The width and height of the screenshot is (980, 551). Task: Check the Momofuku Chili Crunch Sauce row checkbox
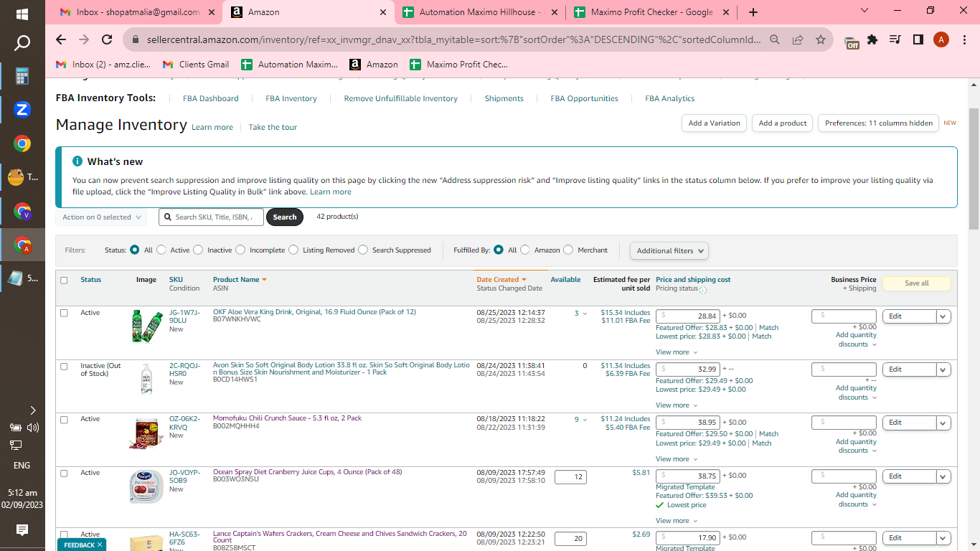click(64, 420)
